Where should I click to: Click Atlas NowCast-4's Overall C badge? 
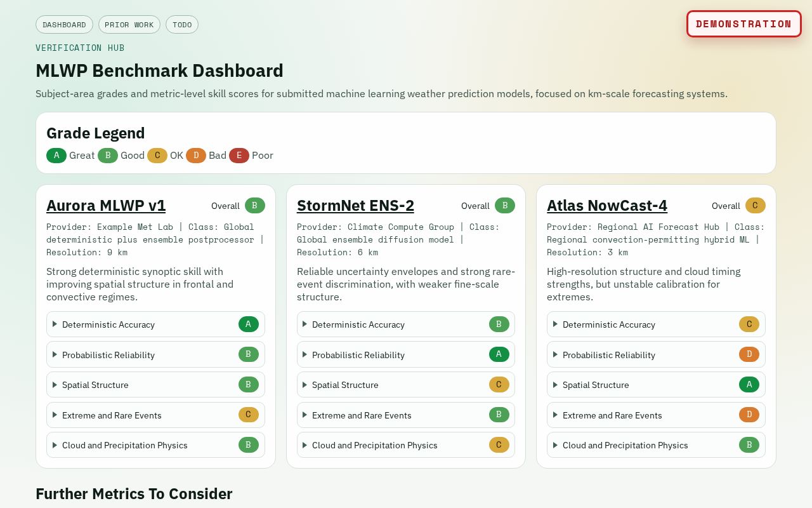tap(756, 206)
